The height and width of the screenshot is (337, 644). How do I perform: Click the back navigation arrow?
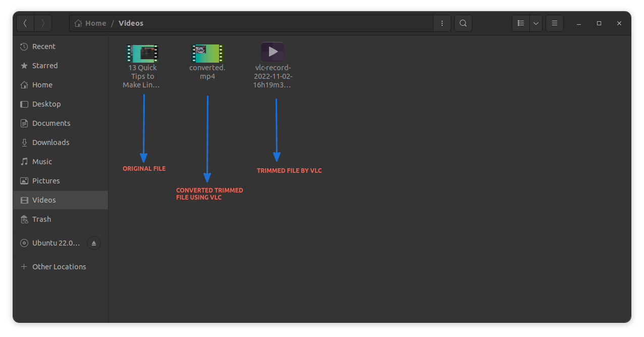(x=25, y=23)
